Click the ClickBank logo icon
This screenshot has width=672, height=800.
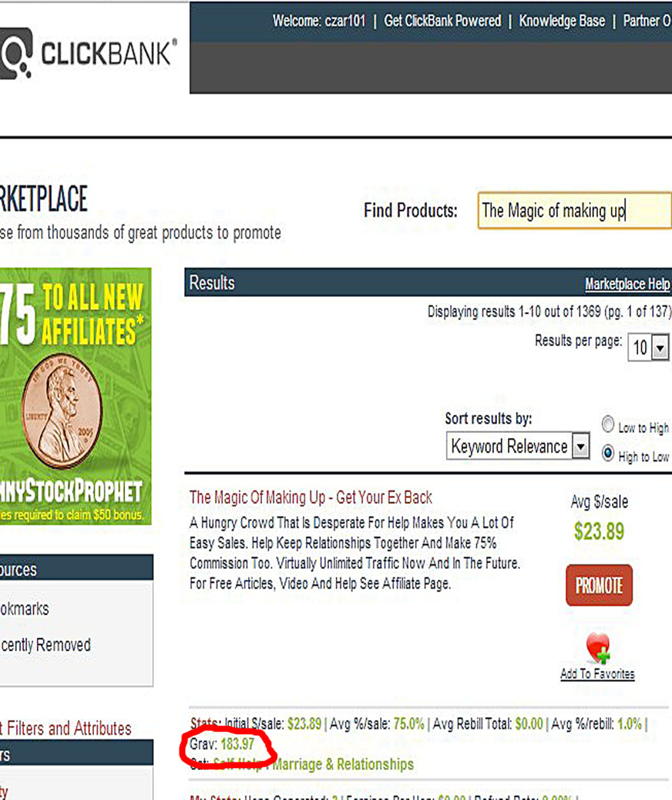(15, 54)
